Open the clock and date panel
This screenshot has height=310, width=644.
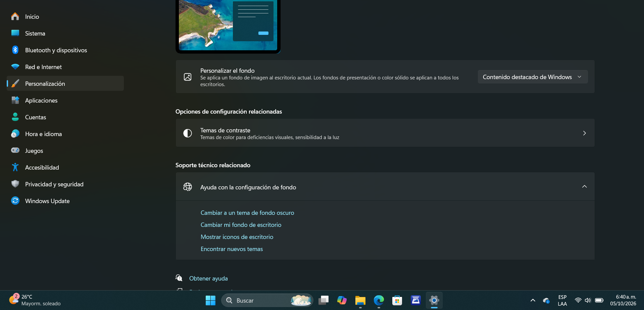pos(623,300)
